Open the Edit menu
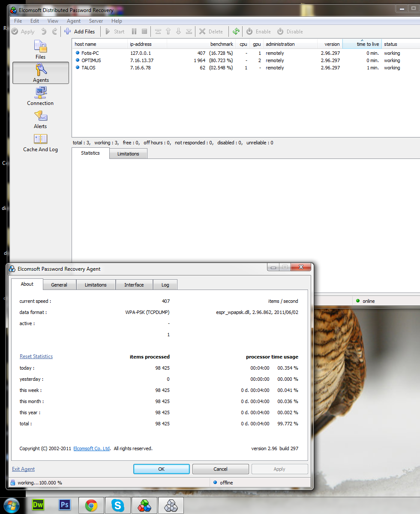 [x=35, y=21]
